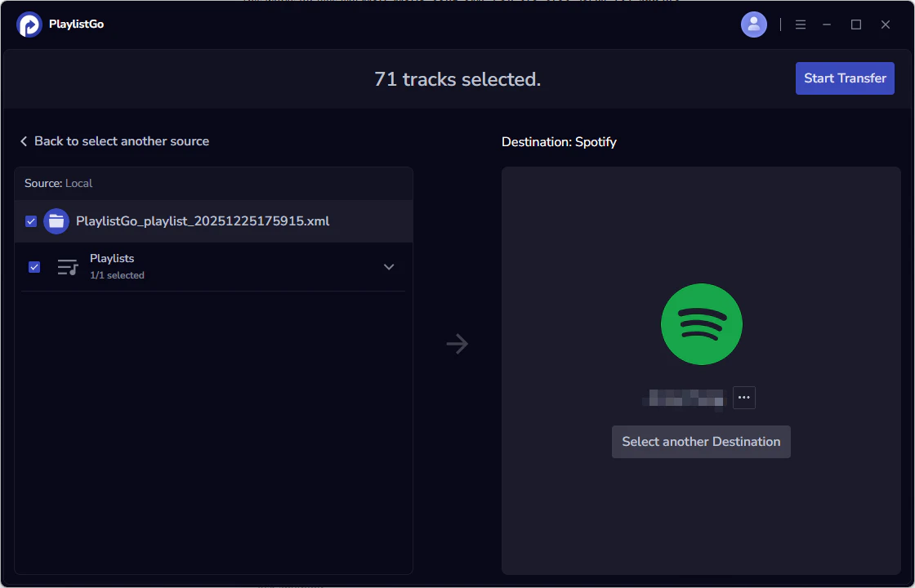Open the user account avatar
This screenshot has height=588, width=915.
[x=753, y=24]
